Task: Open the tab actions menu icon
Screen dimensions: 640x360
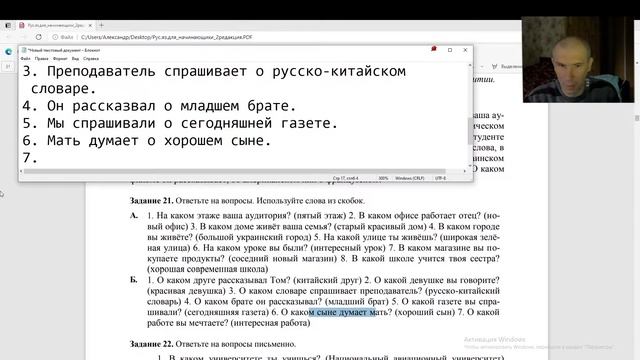Action: pyautogui.click(x=8, y=25)
